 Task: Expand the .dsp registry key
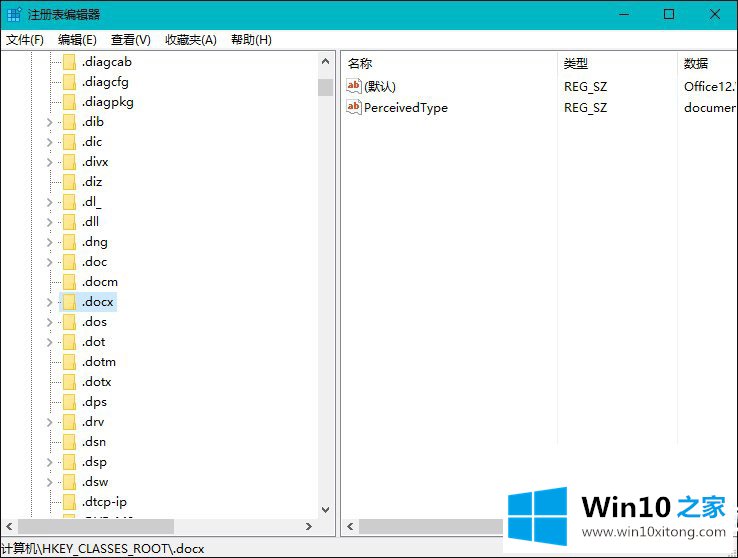49,462
